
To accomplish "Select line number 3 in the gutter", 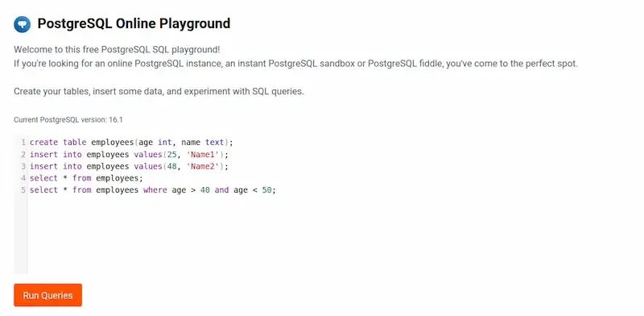I will [x=24, y=167].
